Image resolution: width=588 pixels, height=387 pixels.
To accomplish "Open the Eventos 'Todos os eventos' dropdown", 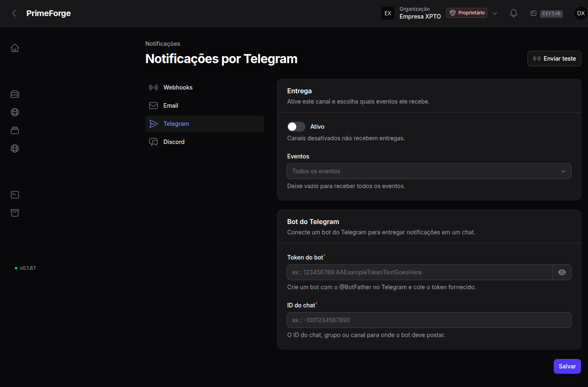I will 429,171.
